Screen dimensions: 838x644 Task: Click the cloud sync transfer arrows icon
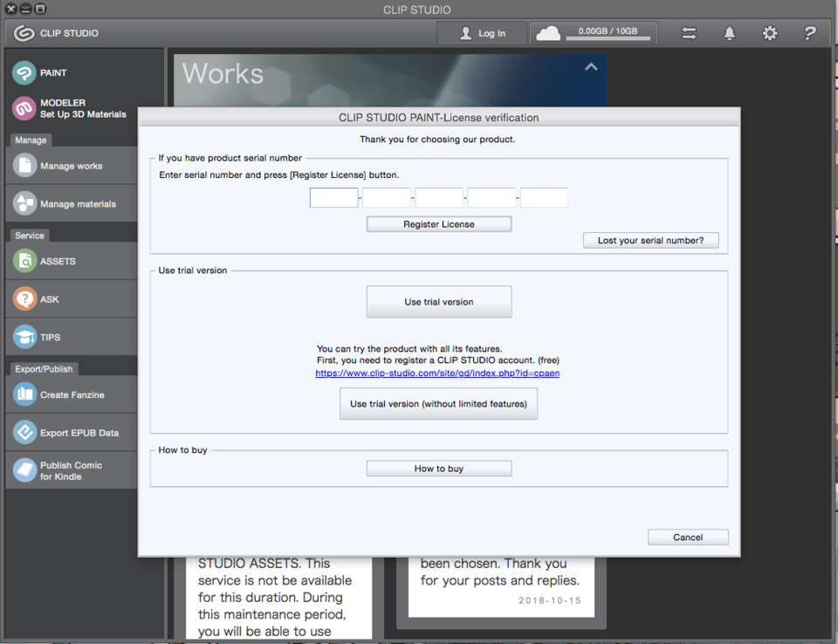(689, 33)
